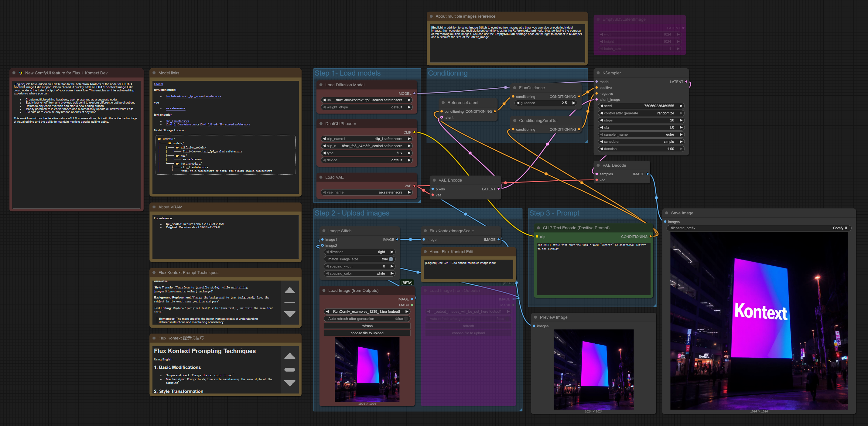Open the RunComfy_examples image file dropdown
Viewport: 868px width, 426px height.
pyautogui.click(x=367, y=312)
